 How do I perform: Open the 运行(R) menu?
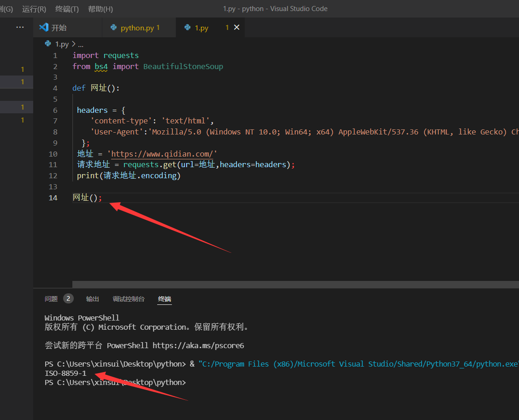coord(34,9)
